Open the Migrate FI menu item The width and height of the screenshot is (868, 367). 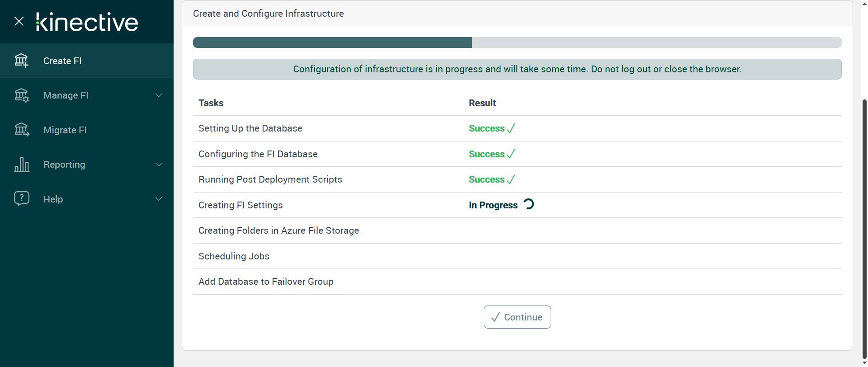click(65, 130)
